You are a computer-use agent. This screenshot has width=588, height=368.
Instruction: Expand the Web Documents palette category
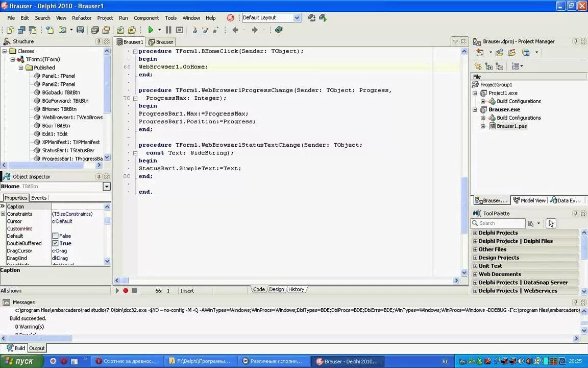(x=475, y=274)
